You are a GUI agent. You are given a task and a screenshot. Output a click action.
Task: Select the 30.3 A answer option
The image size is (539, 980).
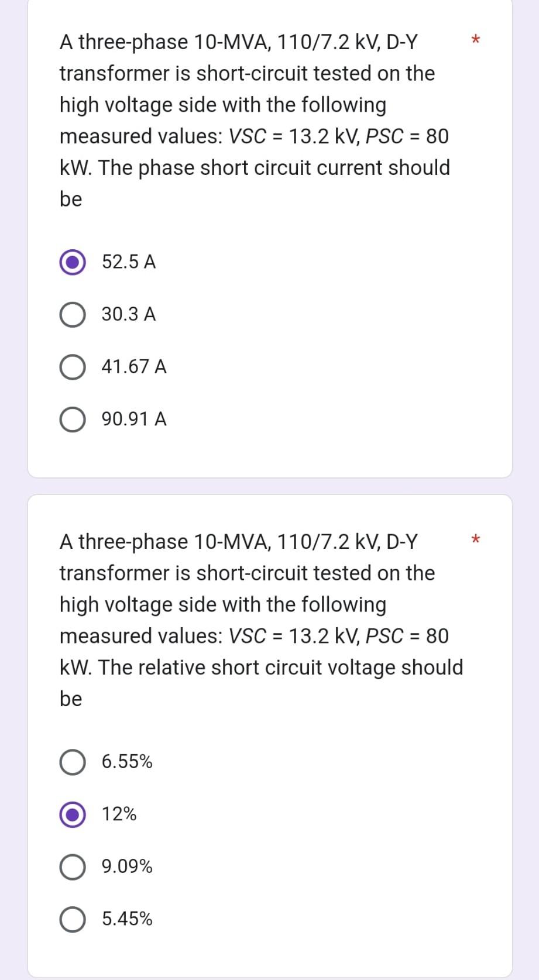point(72,315)
